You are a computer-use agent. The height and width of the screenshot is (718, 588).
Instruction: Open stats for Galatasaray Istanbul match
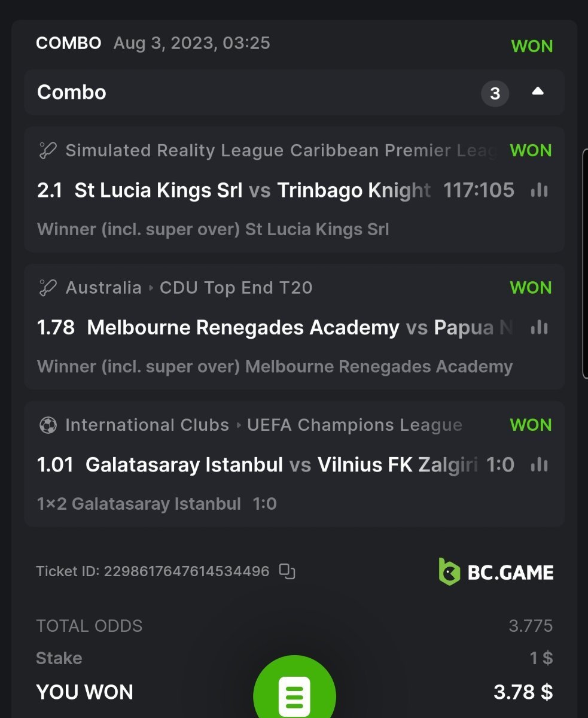pyautogui.click(x=539, y=465)
